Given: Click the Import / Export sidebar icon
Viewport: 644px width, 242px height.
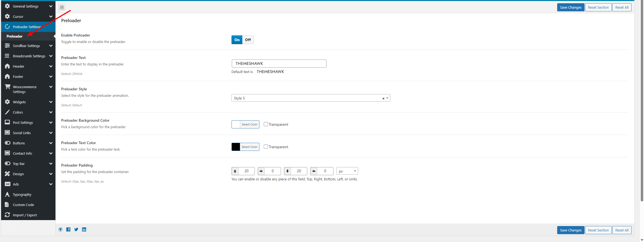Looking at the screenshot, I should click(x=7, y=215).
